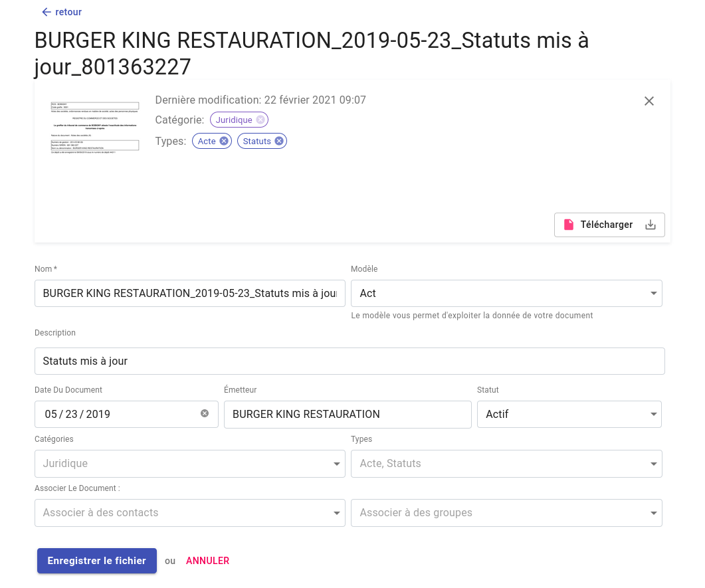Expand the Types dropdown

coord(653,464)
